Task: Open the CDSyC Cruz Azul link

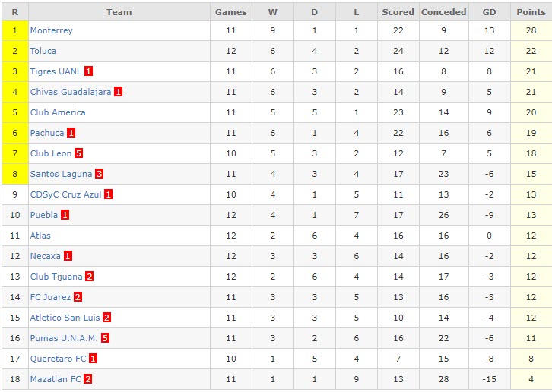Action: click(65, 194)
